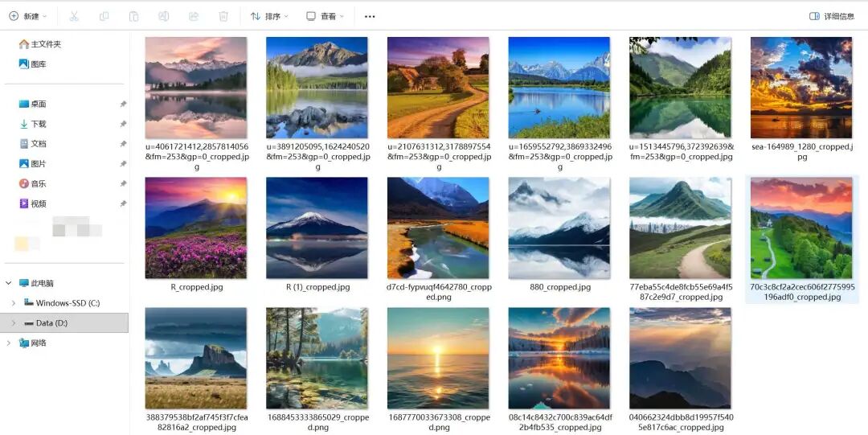Select This PC (此电脑) in sidebar
This screenshot has width=868, height=435.
pyautogui.click(x=36, y=283)
